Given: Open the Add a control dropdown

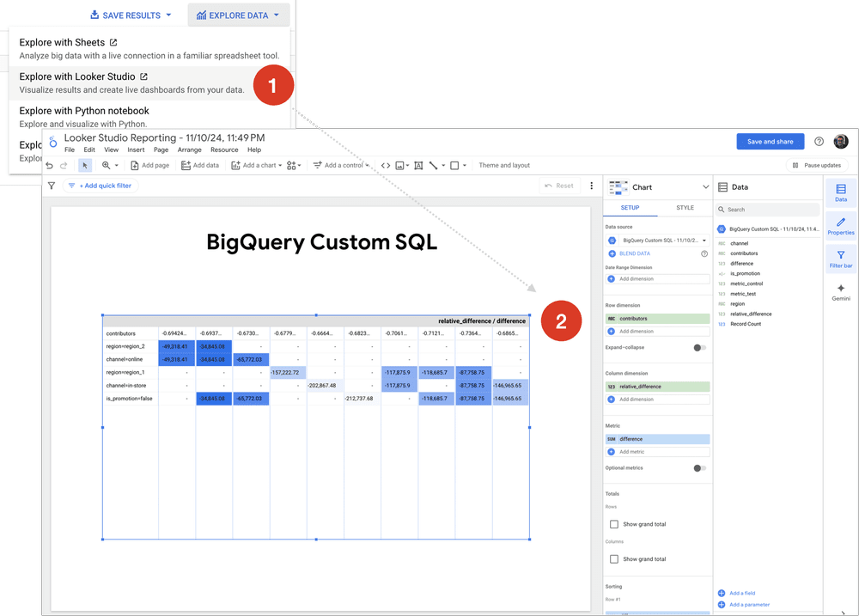Looking at the screenshot, I should point(340,166).
